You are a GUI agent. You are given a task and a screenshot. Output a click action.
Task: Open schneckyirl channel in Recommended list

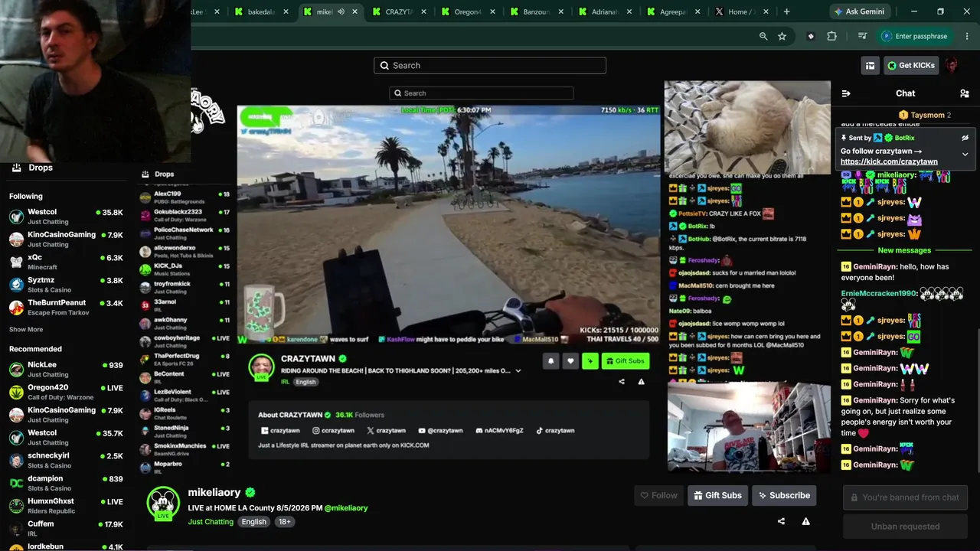click(x=66, y=461)
